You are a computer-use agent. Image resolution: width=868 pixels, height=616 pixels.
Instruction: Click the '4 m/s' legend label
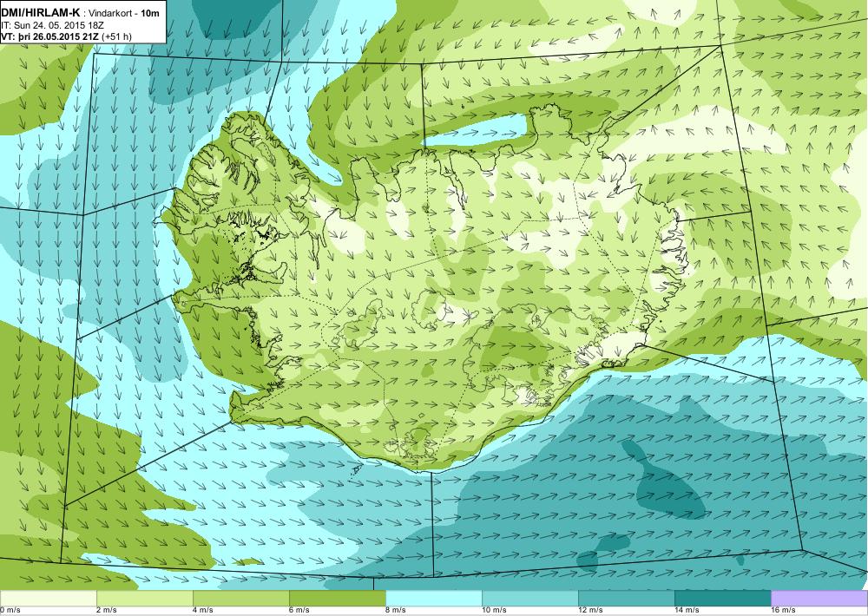[203, 611]
